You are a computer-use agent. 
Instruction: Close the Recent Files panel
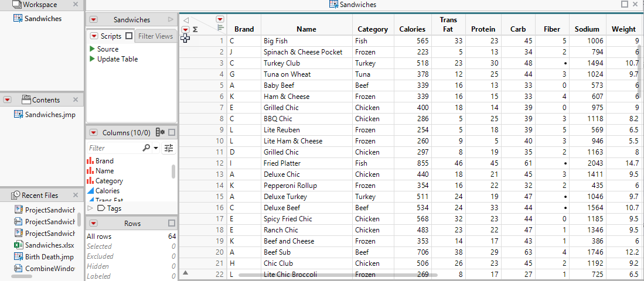(x=75, y=196)
